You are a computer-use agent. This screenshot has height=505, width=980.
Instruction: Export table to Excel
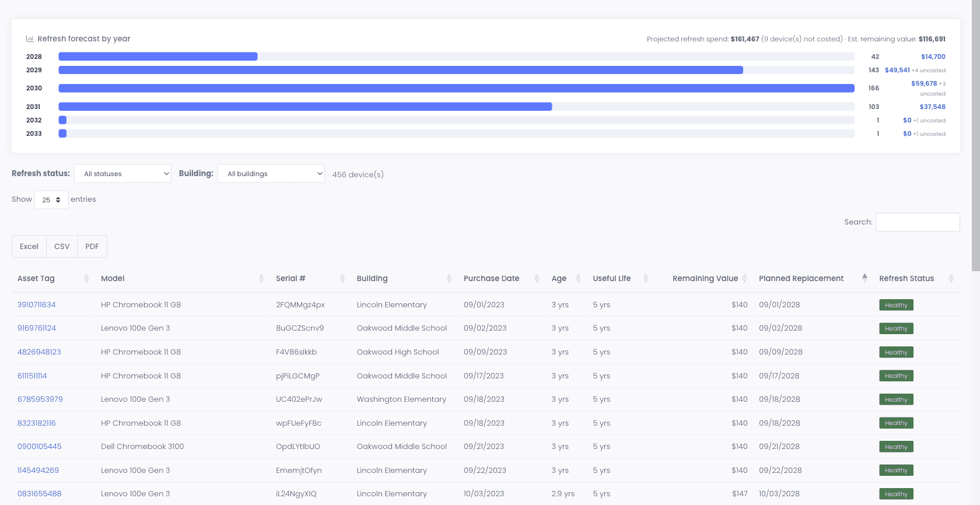point(29,247)
